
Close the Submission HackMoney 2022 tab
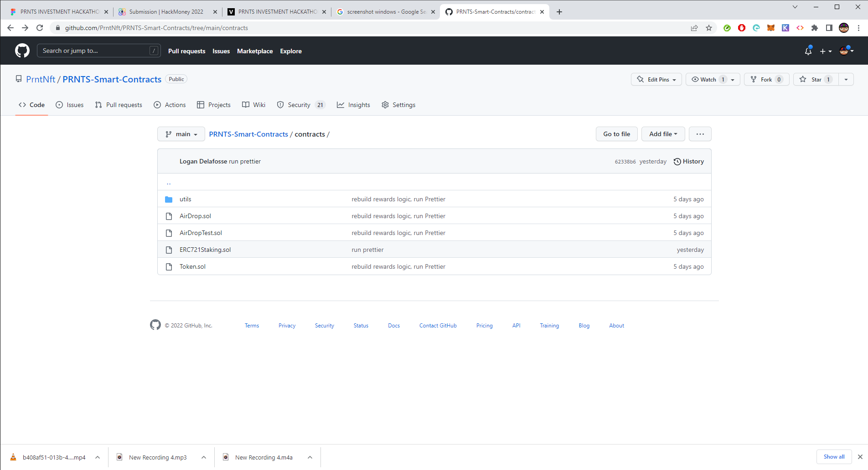pyautogui.click(x=215, y=12)
